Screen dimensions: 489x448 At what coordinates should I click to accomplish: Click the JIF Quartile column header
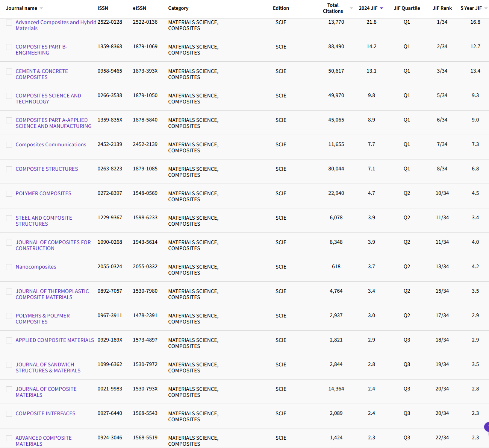pyautogui.click(x=407, y=8)
